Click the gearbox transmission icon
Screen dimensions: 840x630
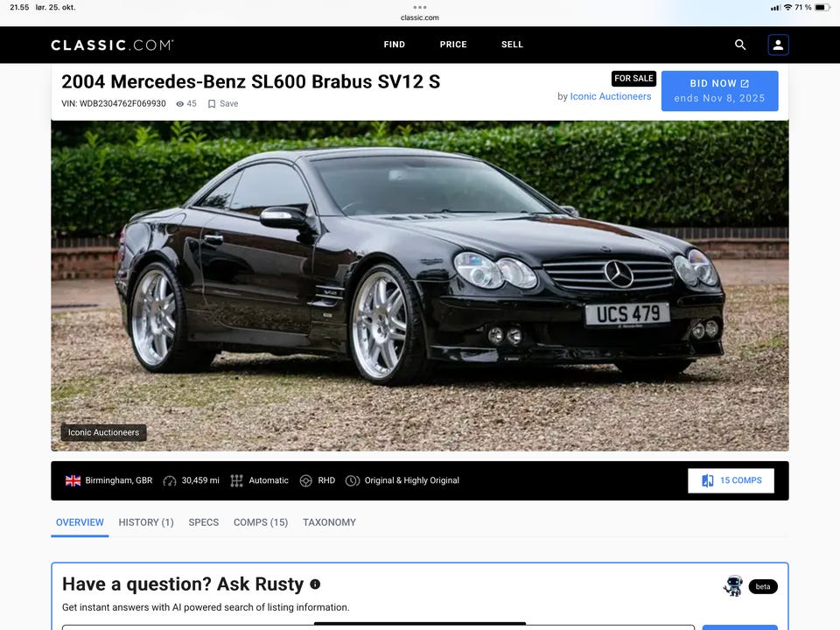236,480
